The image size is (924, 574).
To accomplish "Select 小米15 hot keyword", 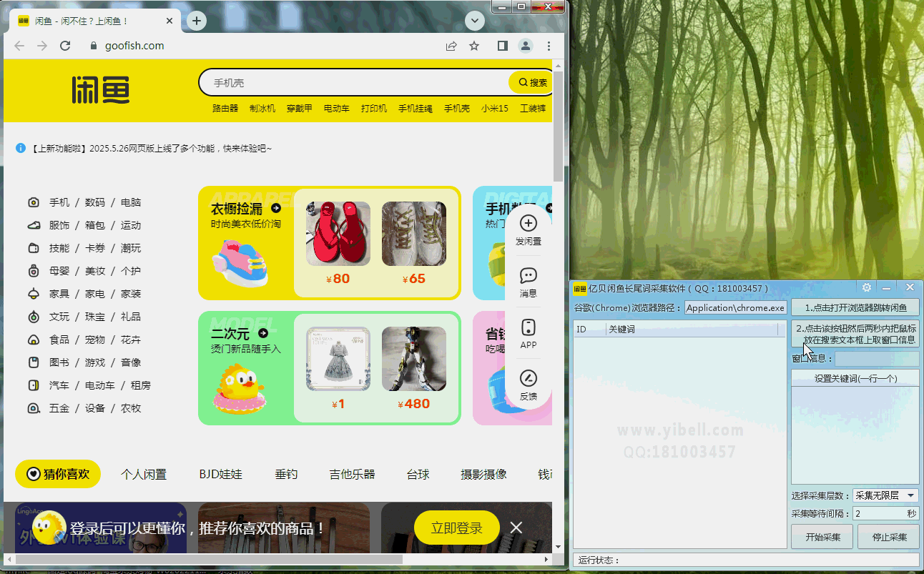I will coord(495,109).
